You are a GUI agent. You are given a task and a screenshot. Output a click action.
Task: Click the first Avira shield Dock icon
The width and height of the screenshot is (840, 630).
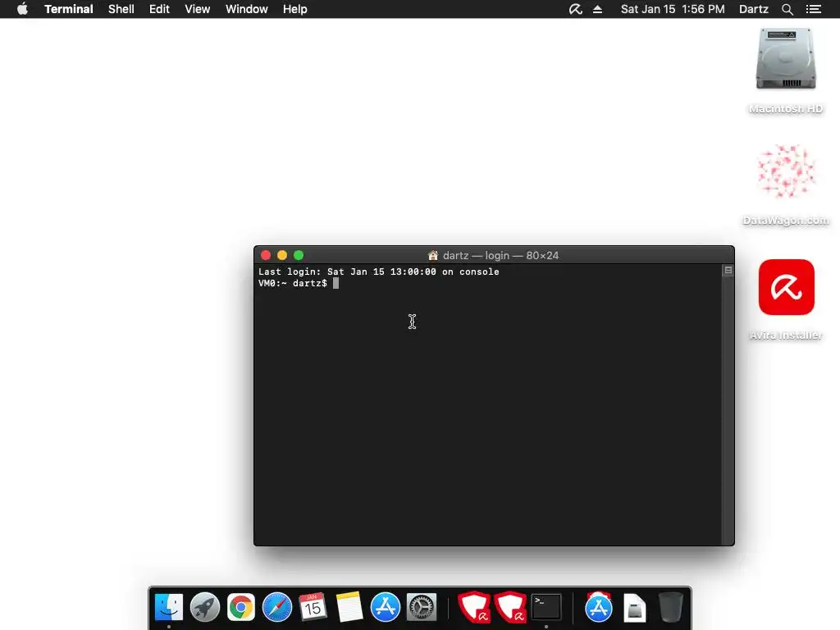[474, 608]
